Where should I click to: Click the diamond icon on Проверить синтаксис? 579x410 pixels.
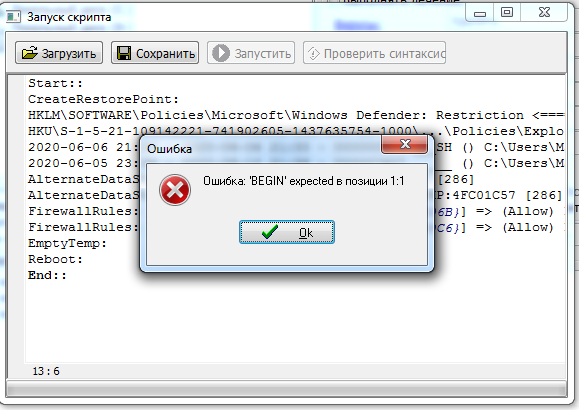314,54
